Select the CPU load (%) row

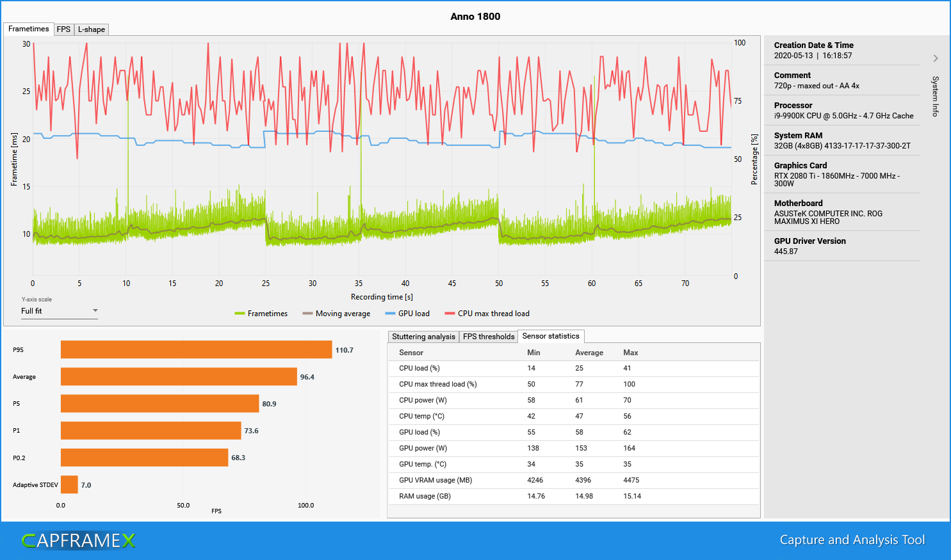pos(574,368)
